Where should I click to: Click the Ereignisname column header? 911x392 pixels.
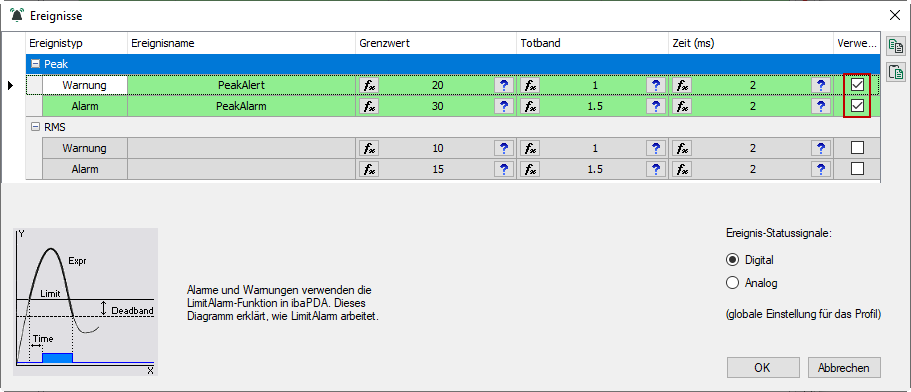pos(241,44)
